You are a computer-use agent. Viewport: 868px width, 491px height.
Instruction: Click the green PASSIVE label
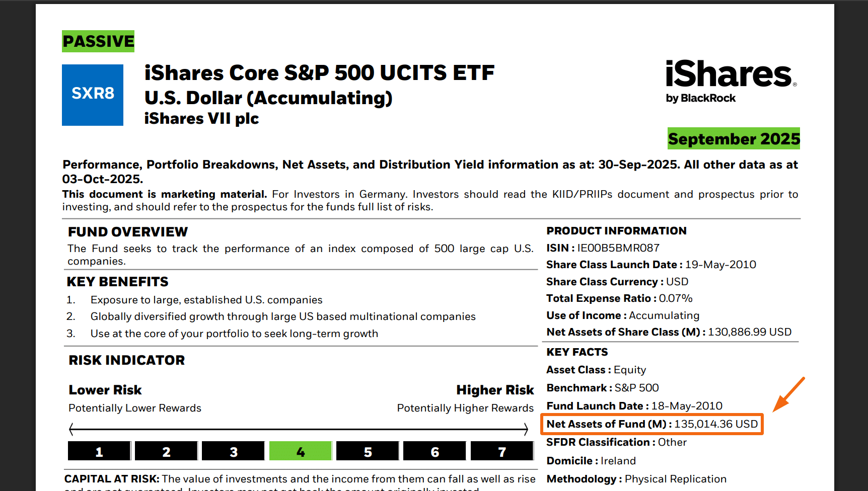[x=98, y=41]
